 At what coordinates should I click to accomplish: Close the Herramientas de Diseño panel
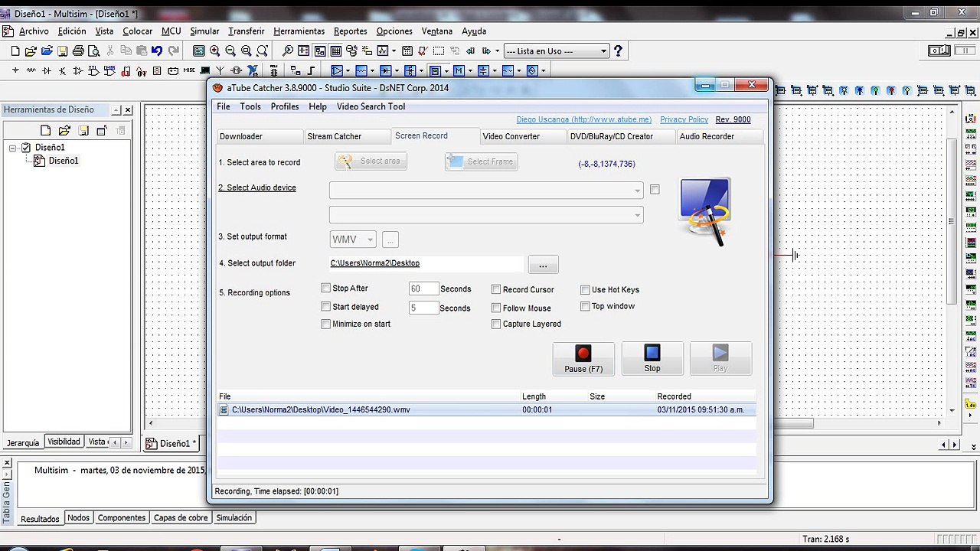pos(128,110)
